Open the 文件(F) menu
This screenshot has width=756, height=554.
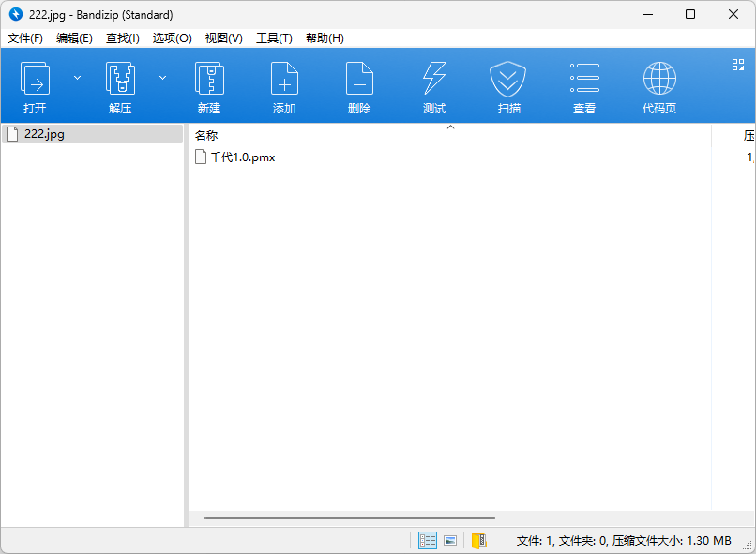click(x=25, y=38)
